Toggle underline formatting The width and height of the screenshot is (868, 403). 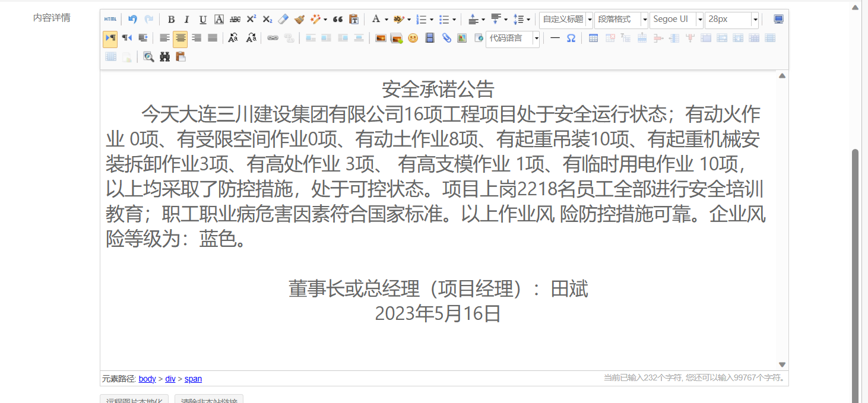pyautogui.click(x=202, y=20)
